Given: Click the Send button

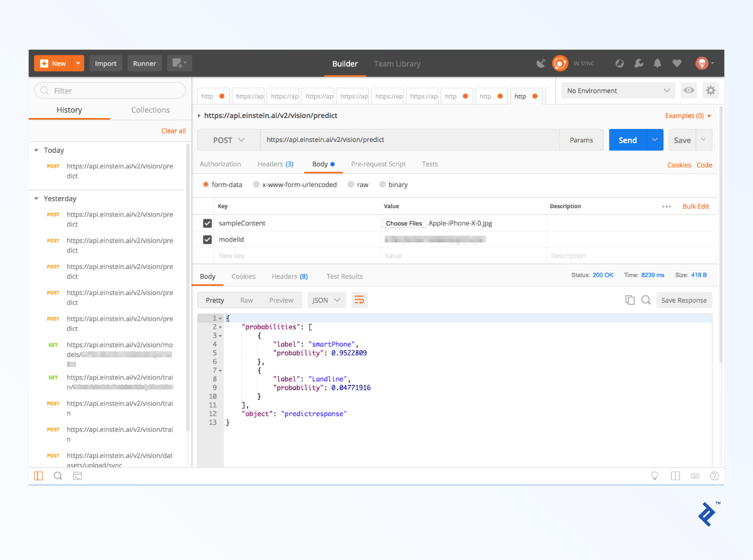Looking at the screenshot, I should [627, 140].
